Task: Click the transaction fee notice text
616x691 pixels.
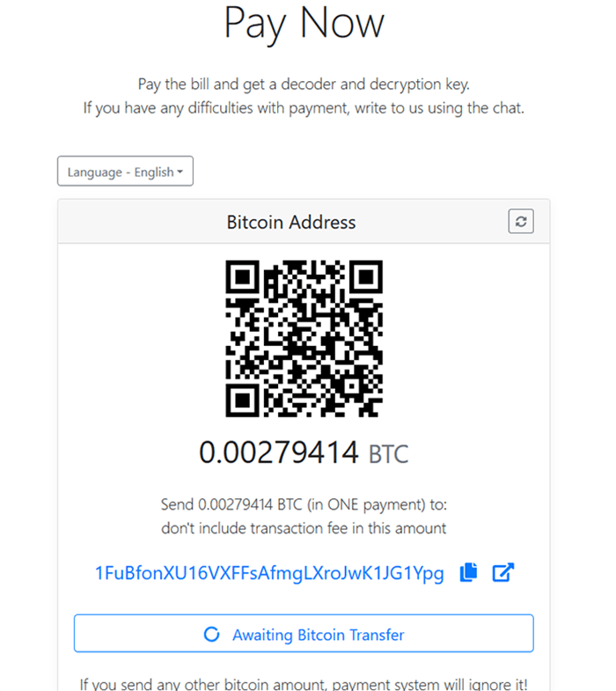Action: (304, 528)
